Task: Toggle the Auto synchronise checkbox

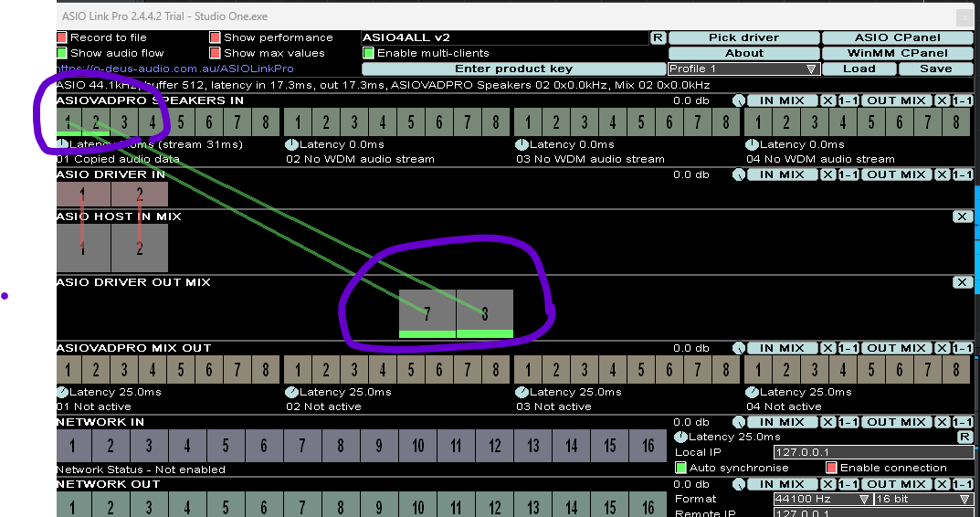Action: coord(680,468)
